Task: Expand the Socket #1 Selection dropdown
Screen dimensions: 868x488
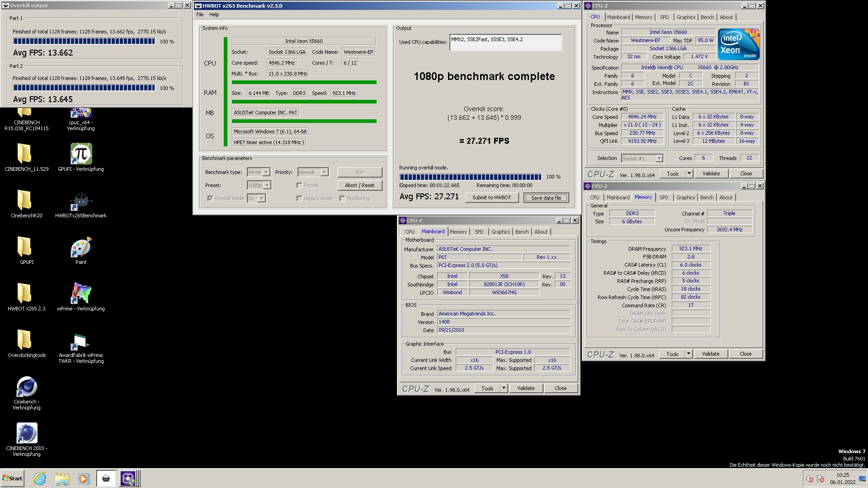Action: point(659,159)
